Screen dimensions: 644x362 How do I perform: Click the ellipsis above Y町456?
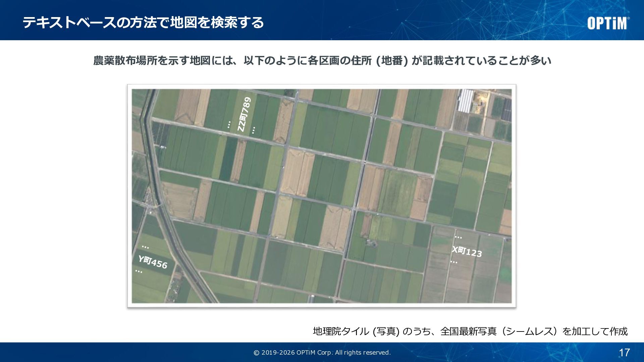click(145, 246)
